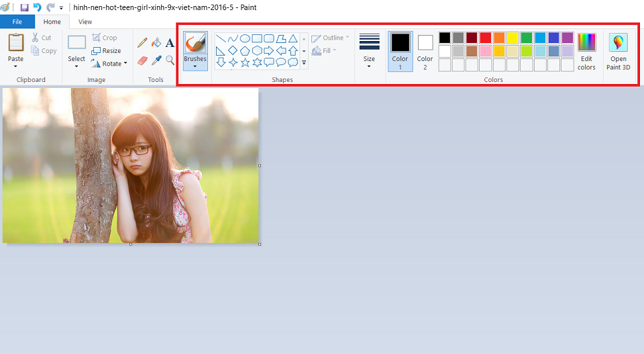Pick the Fill with color bucket tool
The image size is (644, 354).
coord(156,43)
